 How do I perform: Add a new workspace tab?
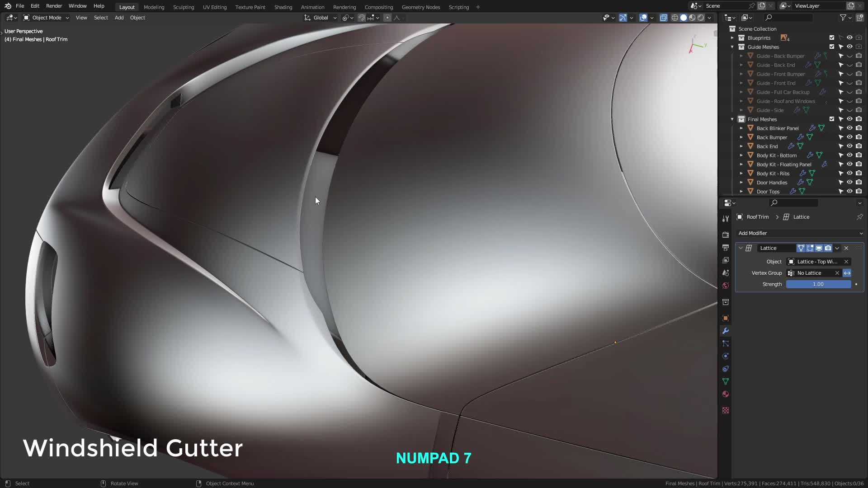click(478, 7)
